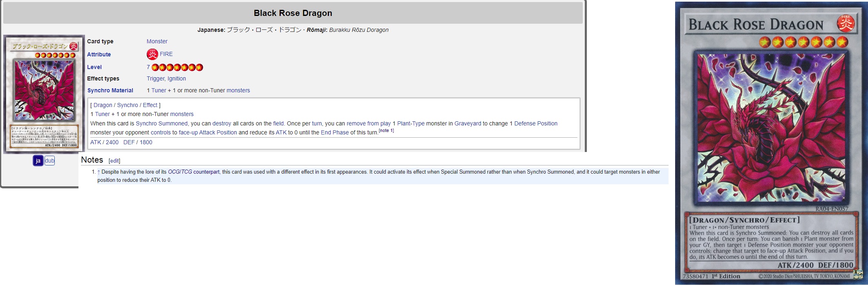This screenshot has height=286, width=868.
Task: Open the Attribute label link
Action: coord(99,54)
